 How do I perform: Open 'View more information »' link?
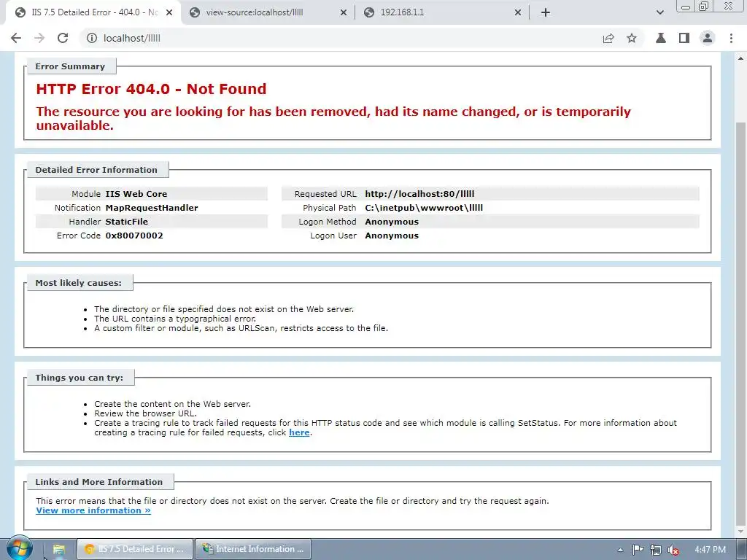pyautogui.click(x=93, y=510)
